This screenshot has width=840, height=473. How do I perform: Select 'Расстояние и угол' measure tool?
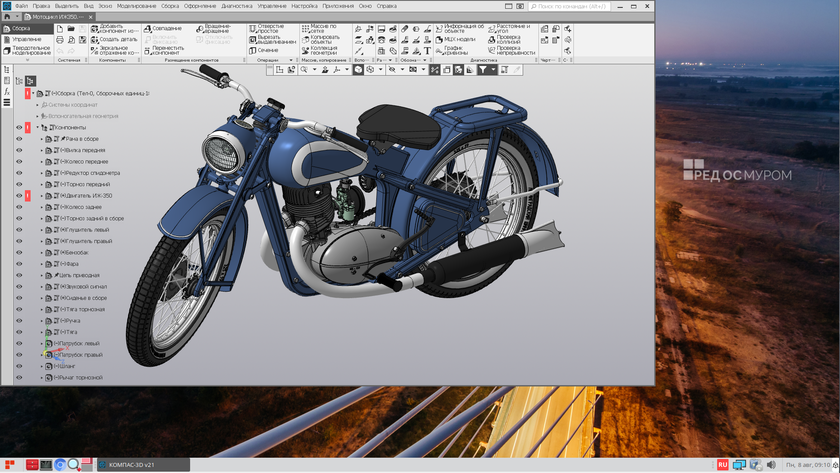coord(492,29)
